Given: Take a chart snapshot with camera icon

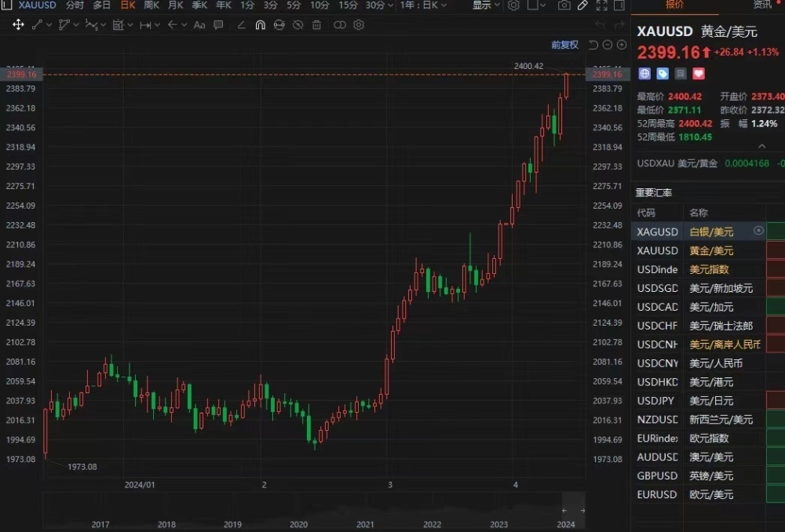Looking at the screenshot, I should 564,5.
